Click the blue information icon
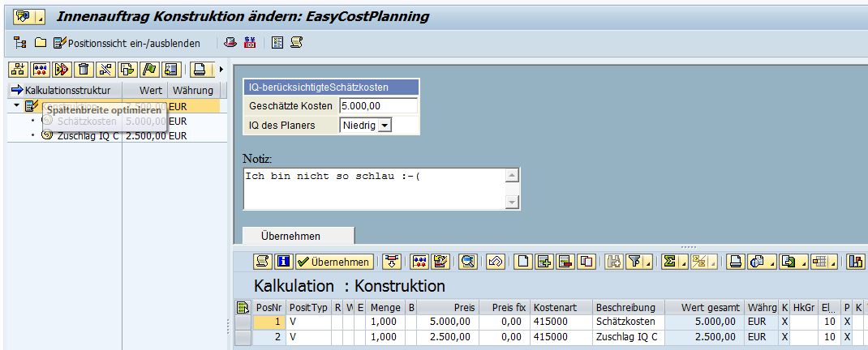Image resolution: width=868 pixels, height=350 pixels. click(x=284, y=262)
